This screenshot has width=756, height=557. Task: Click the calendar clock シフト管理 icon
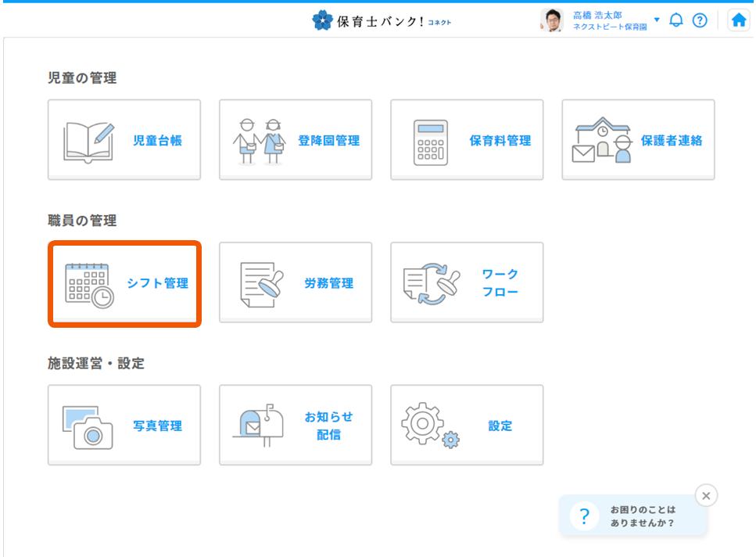point(89,284)
